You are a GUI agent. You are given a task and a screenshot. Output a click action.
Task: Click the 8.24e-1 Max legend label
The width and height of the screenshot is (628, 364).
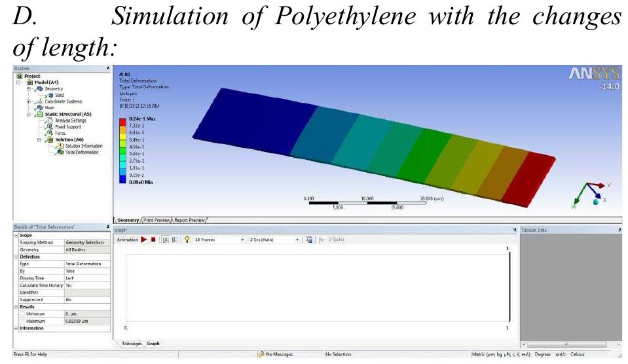tap(142, 119)
